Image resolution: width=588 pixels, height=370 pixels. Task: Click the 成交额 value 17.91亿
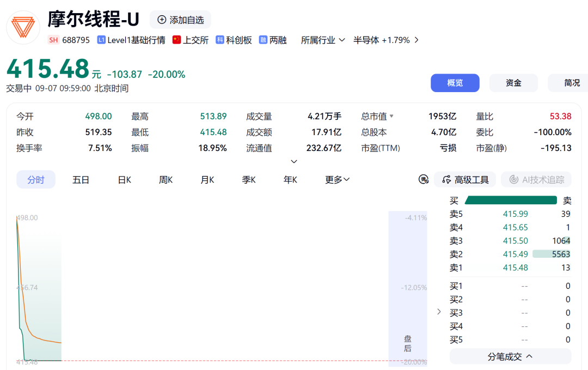pos(326,132)
